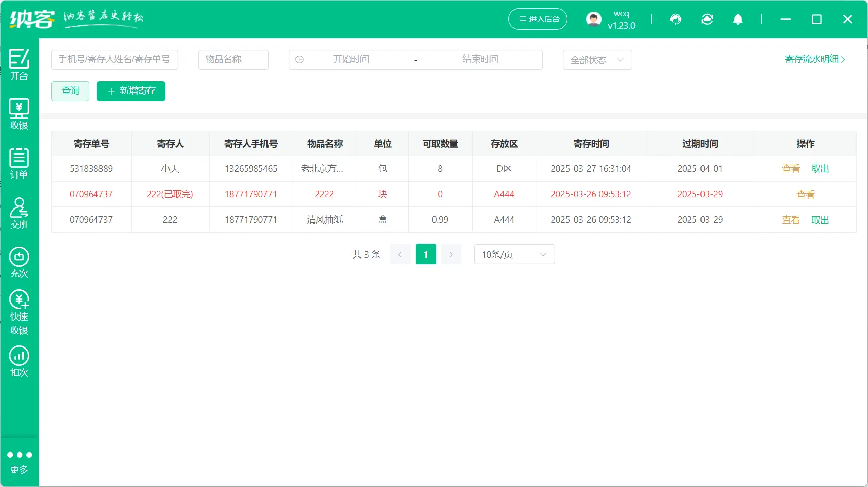Click the 寄存人手机号 column header
Image resolution: width=868 pixels, height=487 pixels.
tap(251, 144)
